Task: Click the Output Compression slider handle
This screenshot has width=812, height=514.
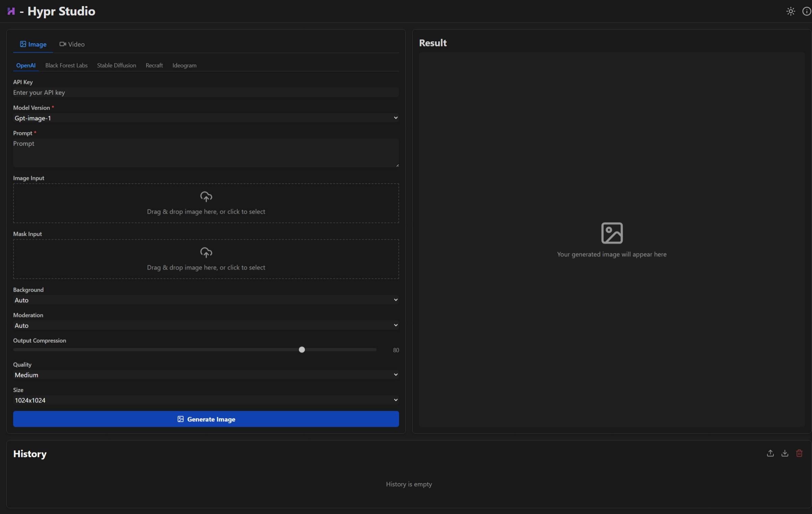Action: tap(302, 350)
